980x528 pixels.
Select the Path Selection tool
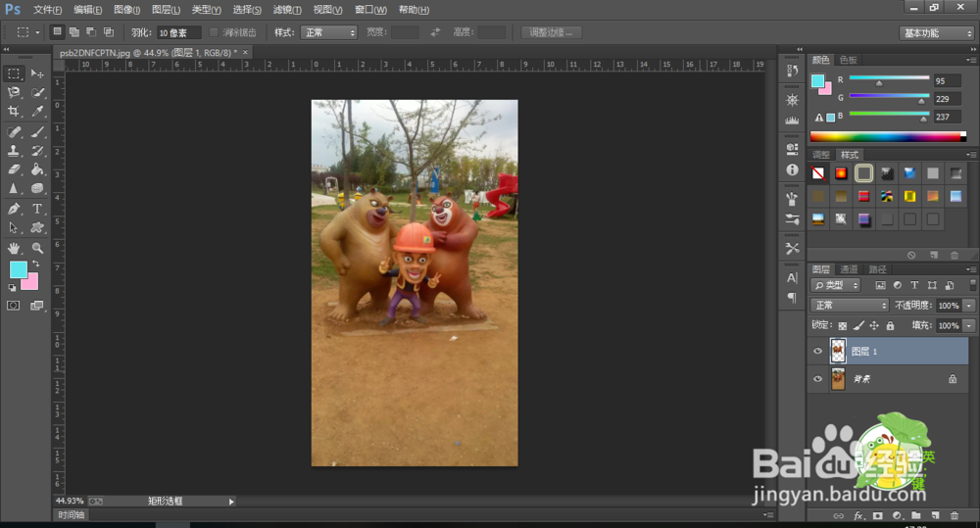(x=14, y=228)
